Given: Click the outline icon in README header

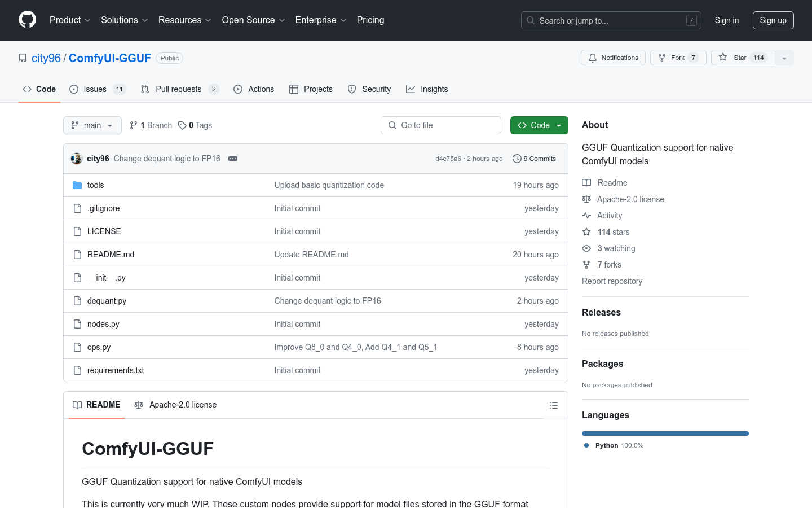Looking at the screenshot, I should pos(554,405).
